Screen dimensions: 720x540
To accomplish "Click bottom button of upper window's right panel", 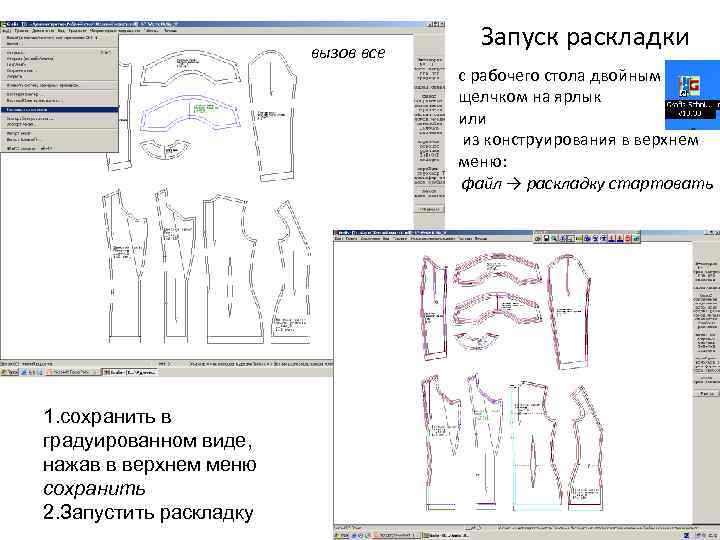I will (430, 209).
